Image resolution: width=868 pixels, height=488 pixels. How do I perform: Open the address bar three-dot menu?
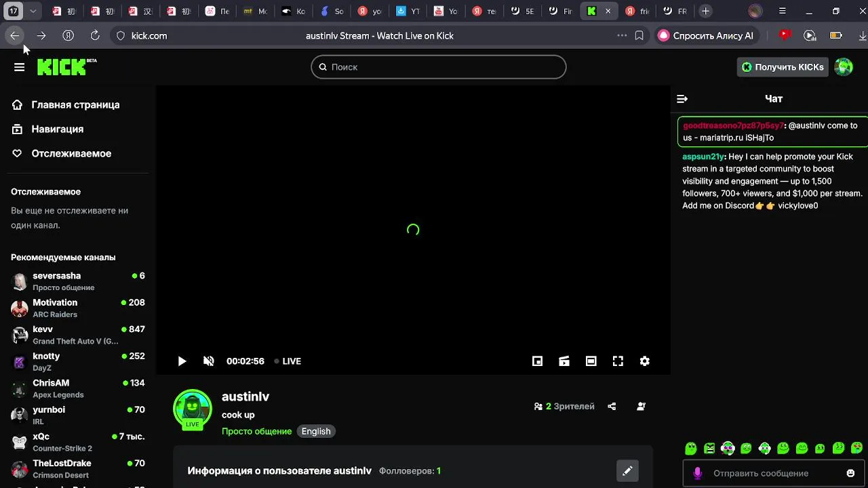tap(622, 35)
